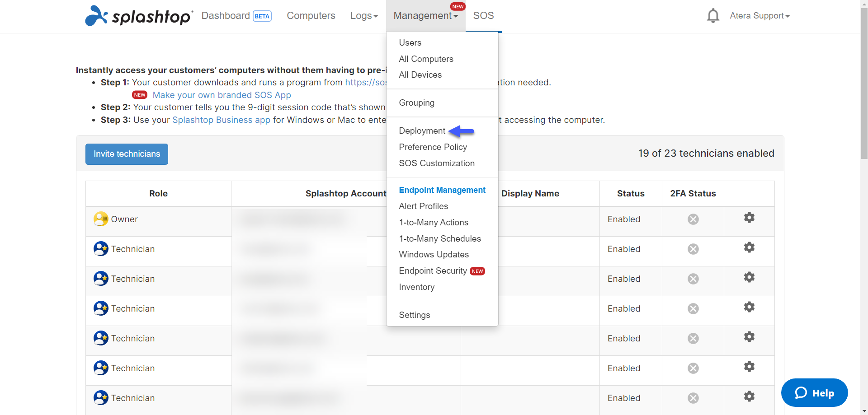
Task: Open the notifications bell
Action: [x=713, y=16]
